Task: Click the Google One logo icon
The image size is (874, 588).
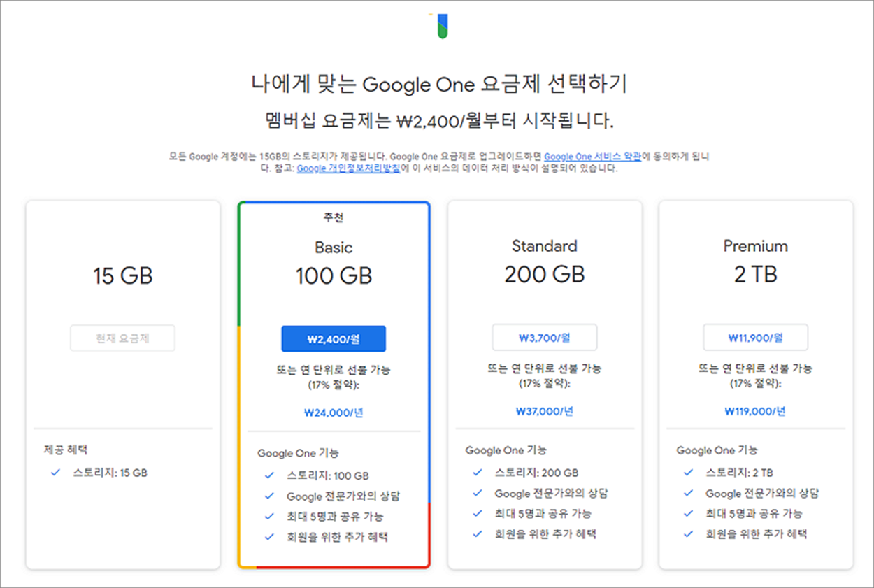Action: pyautogui.click(x=438, y=25)
